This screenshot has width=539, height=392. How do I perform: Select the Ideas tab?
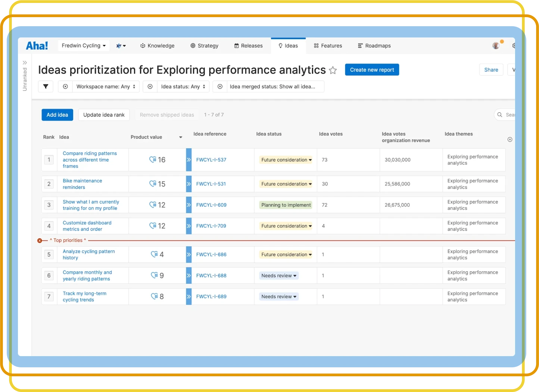tap(288, 46)
